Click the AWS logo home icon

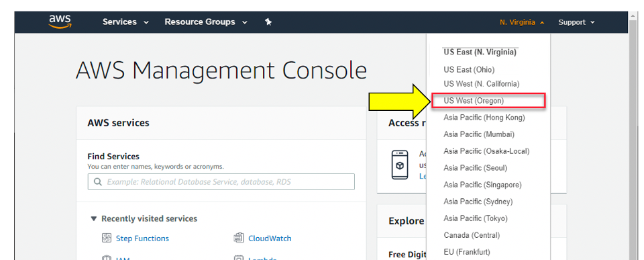[x=60, y=21]
